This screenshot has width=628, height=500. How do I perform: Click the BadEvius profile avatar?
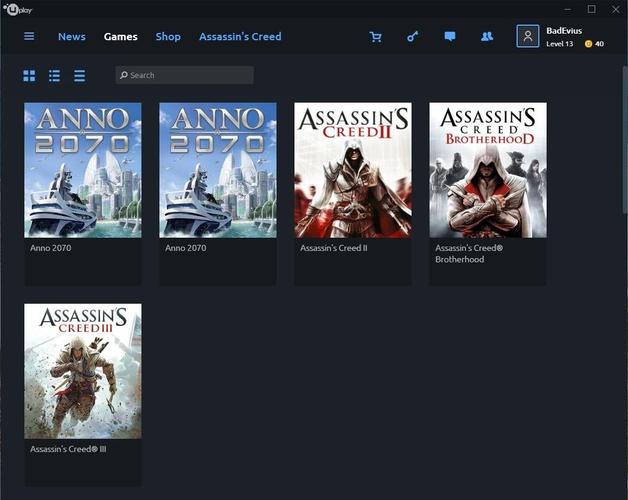(x=527, y=36)
